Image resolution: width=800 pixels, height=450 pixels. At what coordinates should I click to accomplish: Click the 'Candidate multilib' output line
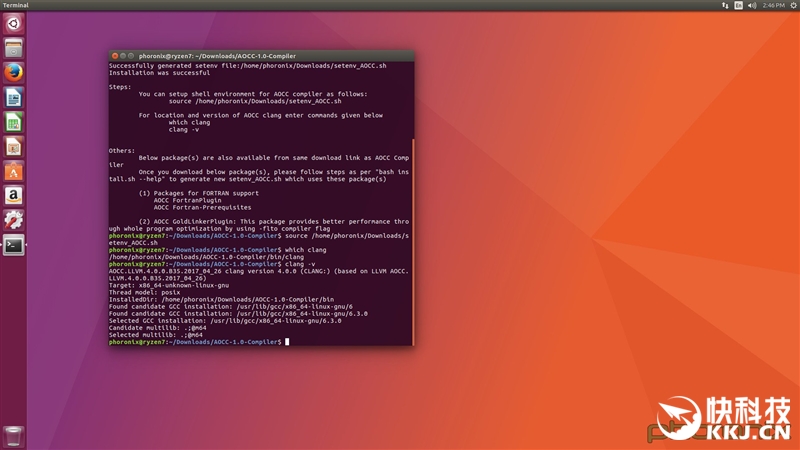click(x=158, y=328)
